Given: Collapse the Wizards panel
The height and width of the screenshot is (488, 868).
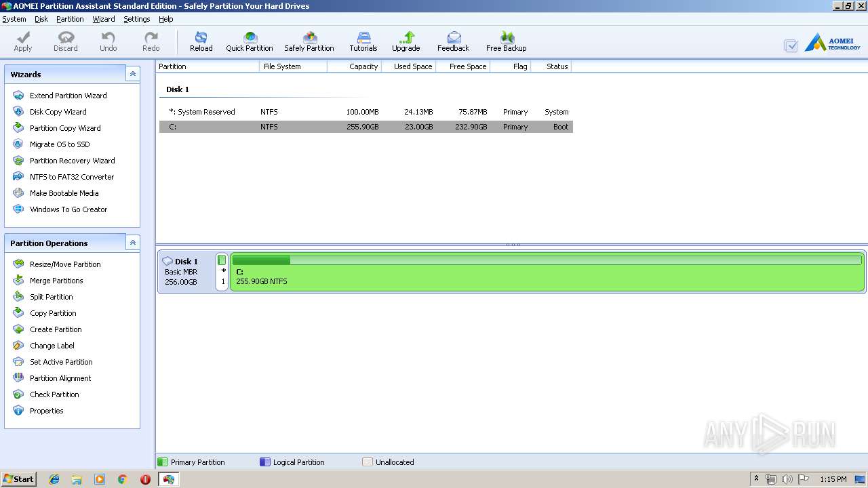Looking at the screenshot, I should point(133,74).
